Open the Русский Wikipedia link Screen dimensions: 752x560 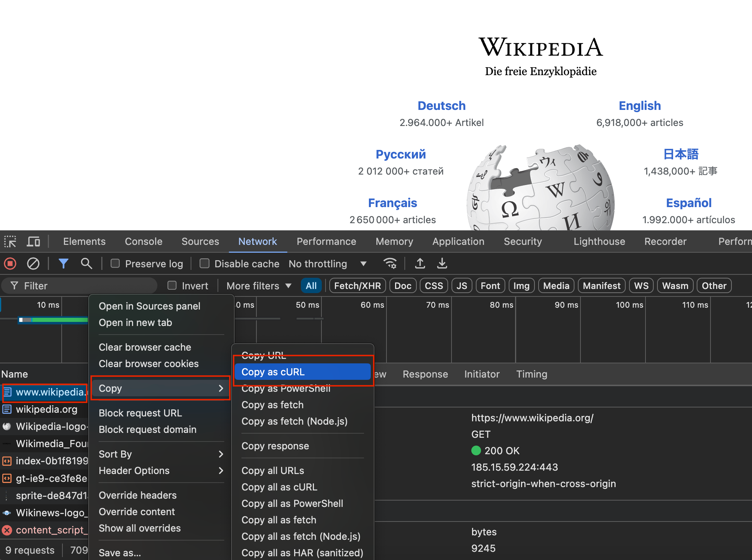(401, 154)
